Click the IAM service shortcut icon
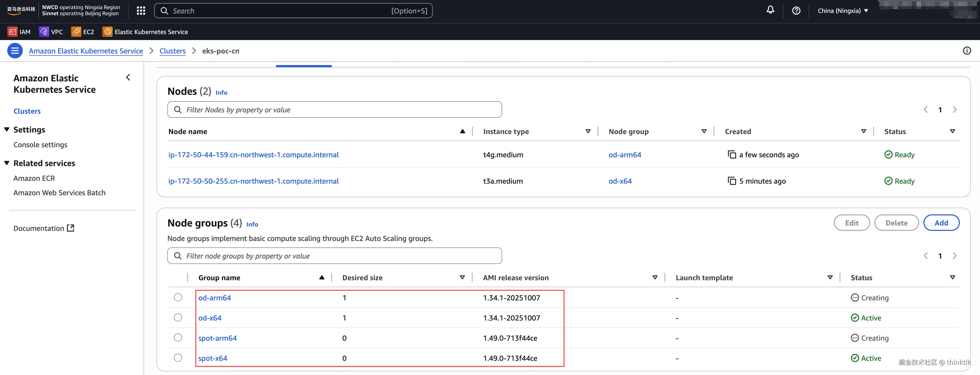This screenshot has height=375, width=980. [12, 32]
